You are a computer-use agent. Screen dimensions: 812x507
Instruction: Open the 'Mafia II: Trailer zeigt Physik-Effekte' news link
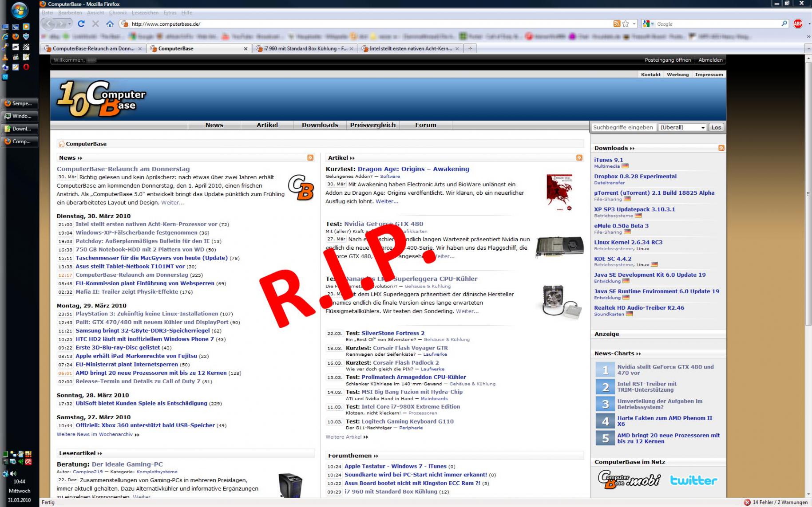[x=127, y=292]
